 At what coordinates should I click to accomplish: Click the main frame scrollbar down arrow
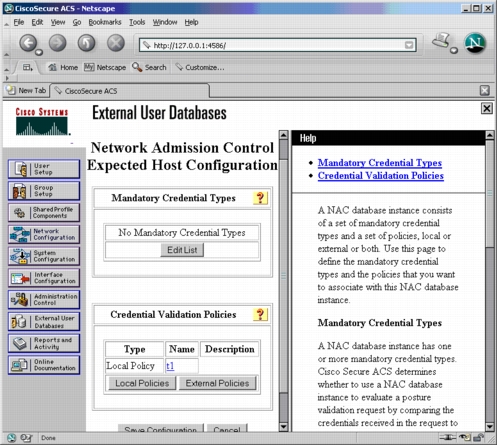point(283,427)
